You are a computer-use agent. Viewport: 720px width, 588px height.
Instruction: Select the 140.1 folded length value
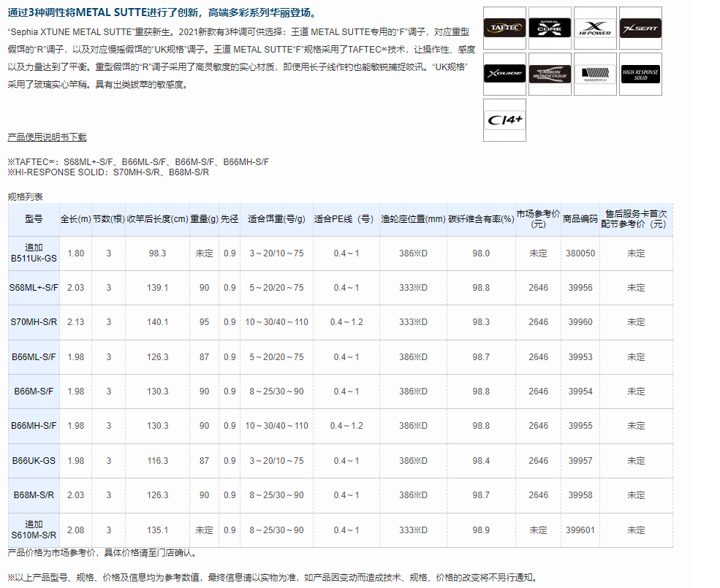click(157, 322)
